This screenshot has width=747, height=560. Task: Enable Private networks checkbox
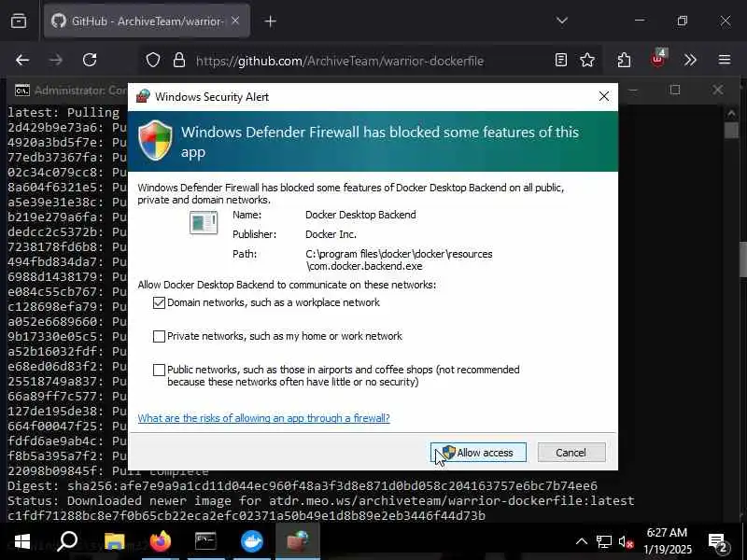click(x=159, y=337)
